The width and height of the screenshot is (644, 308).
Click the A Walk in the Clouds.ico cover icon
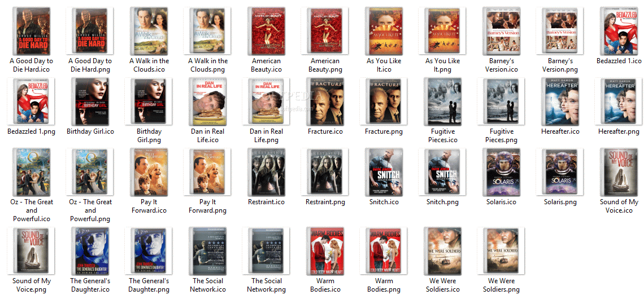pyautogui.click(x=149, y=31)
